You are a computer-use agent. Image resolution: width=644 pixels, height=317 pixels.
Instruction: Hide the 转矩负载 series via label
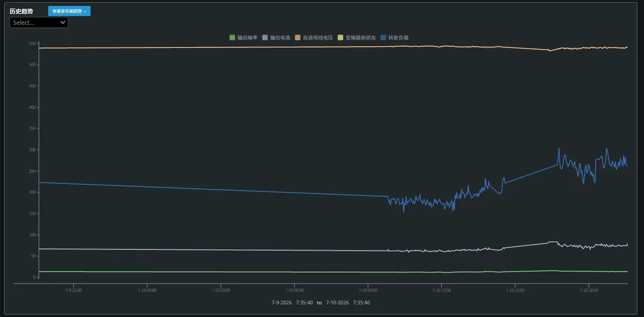click(398, 38)
